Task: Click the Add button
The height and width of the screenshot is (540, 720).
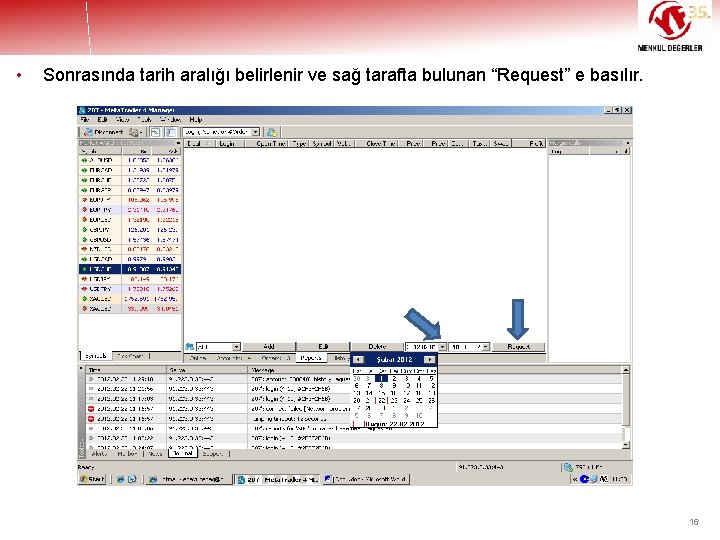Action: pyautogui.click(x=269, y=347)
